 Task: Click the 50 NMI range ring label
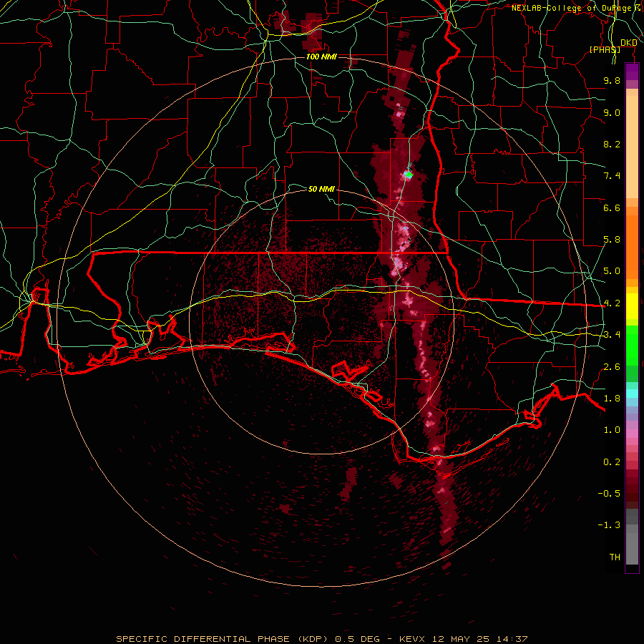click(x=321, y=189)
